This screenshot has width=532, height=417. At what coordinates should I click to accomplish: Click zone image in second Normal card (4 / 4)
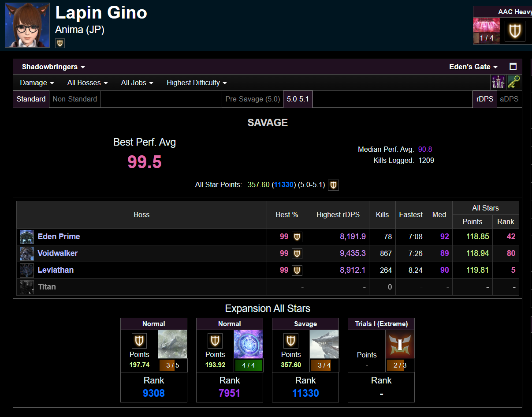(x=248, y=344)
